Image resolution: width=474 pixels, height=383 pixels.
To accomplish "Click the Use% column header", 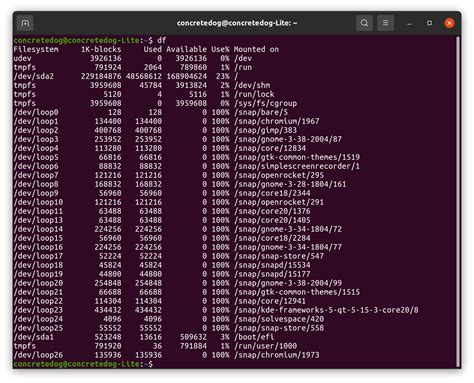I will point(220,49).
